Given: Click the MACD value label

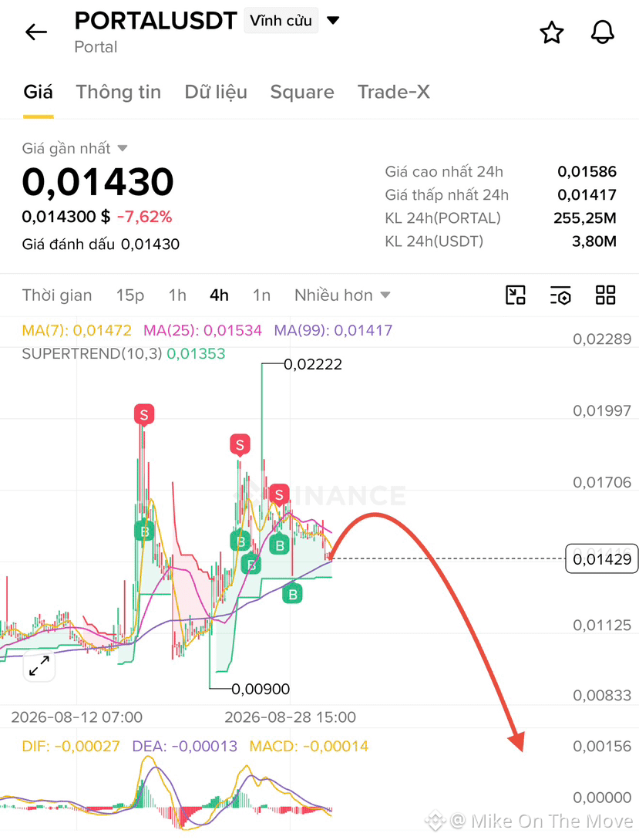Looking at the screenshot, I should click(x=309, y=746).
